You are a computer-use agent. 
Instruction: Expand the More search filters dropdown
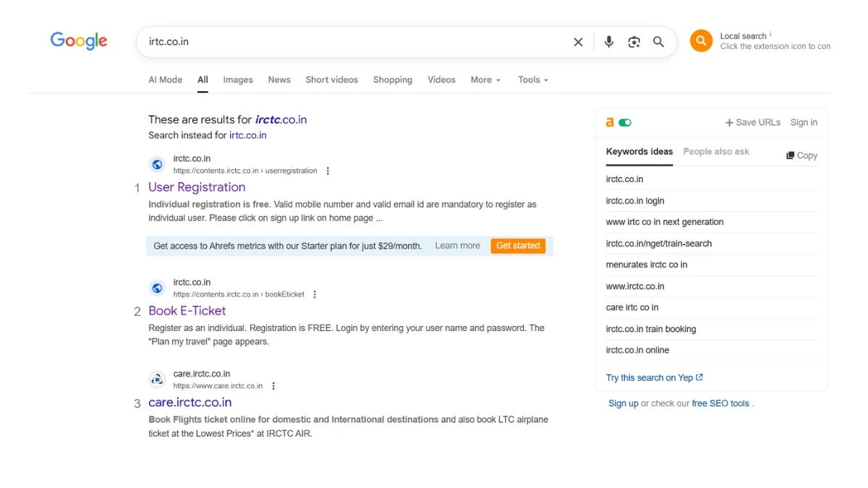pyautogui.click(x=485, y=80)
